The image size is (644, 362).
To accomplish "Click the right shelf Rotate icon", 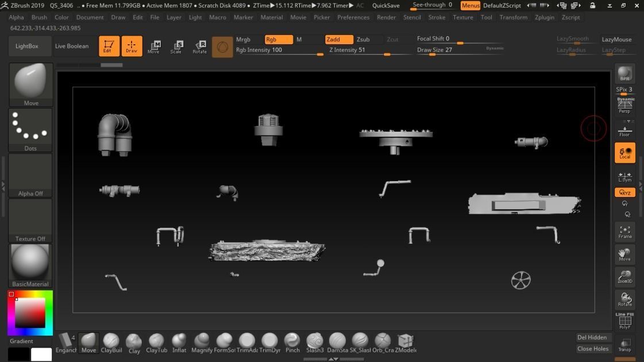I will pyautogui.click(x=624, y=299).
